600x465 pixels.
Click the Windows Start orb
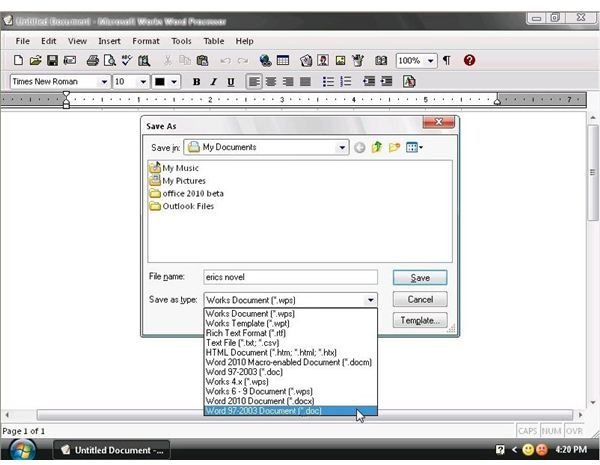[23, 450]
